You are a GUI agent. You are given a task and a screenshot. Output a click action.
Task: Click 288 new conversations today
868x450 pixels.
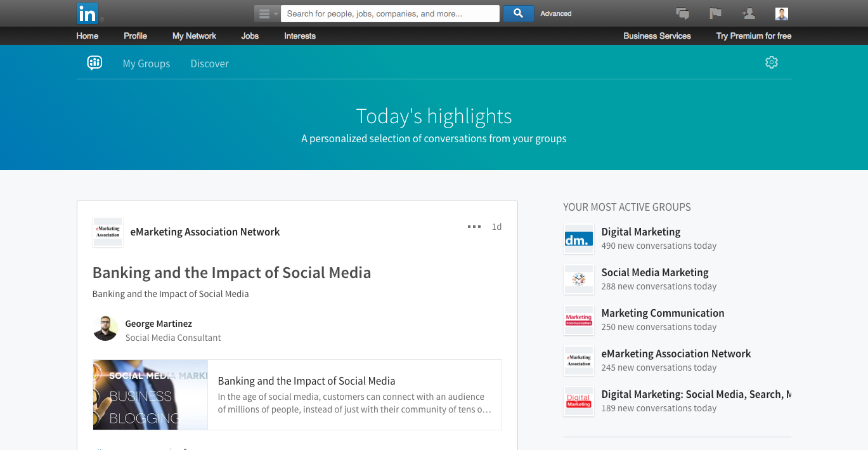click(x=659, y=286)
